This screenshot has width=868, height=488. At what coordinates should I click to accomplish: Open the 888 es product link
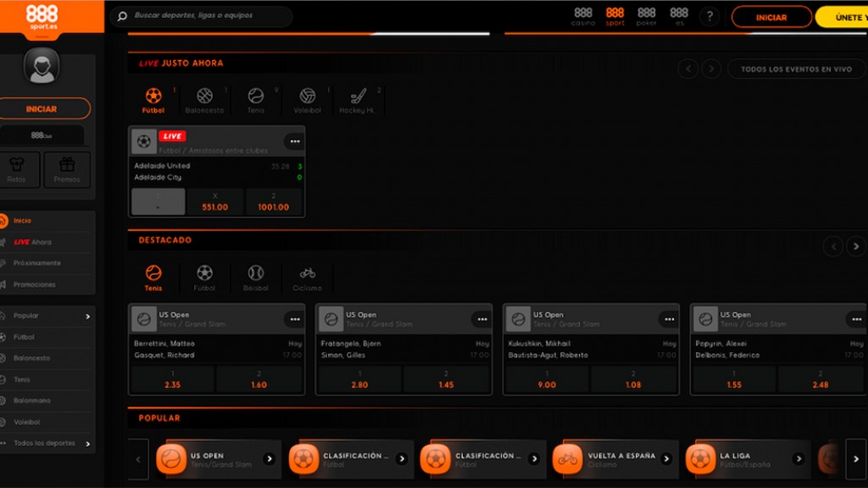(679, 17)
